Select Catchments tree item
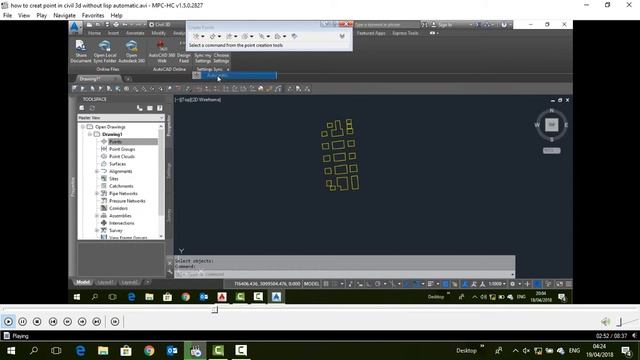 pos(121,186)
